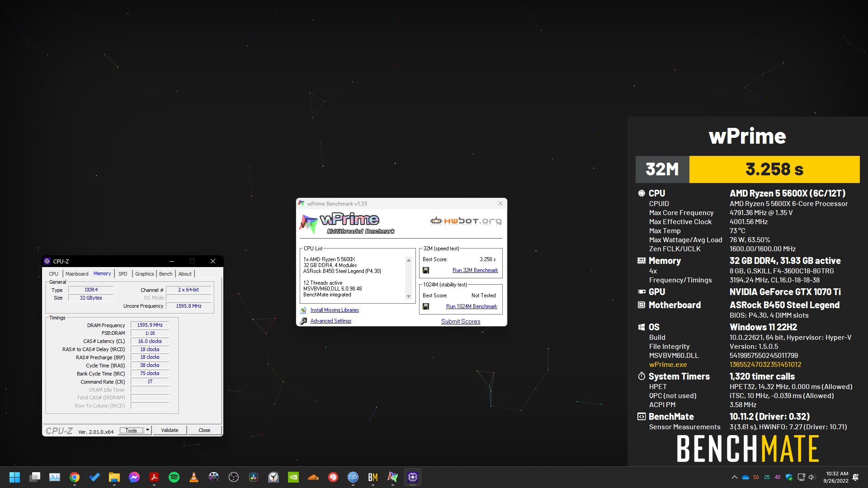The height and width of the screenshot is (488, 868).
Task: Open the SPD tab in CPU-Z
Action: point(123,274)
